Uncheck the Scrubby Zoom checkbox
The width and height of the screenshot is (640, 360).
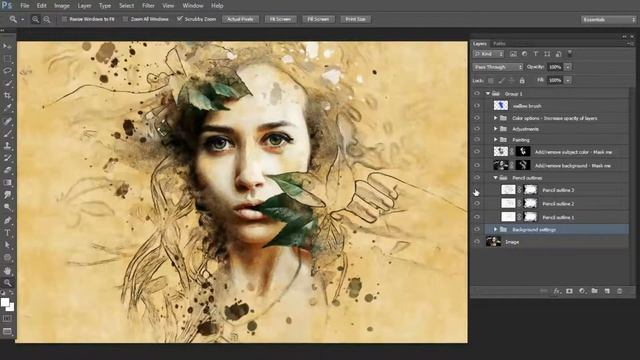180,19
